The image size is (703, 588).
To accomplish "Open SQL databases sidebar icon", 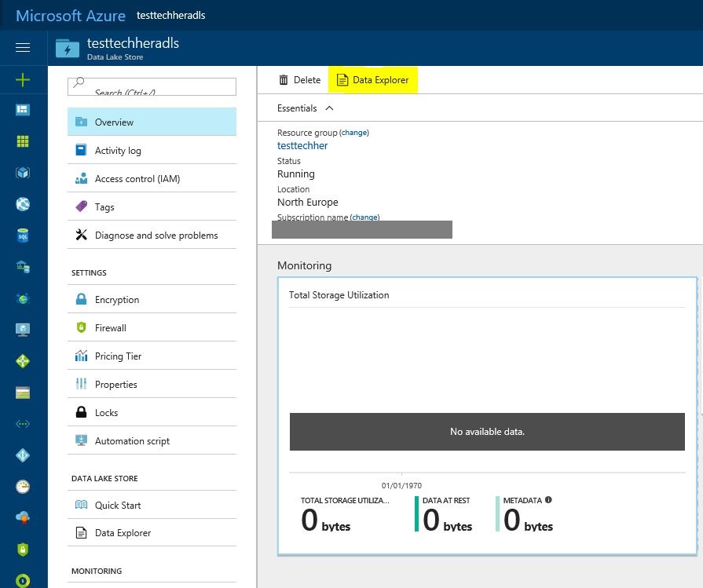I will 23,236.
